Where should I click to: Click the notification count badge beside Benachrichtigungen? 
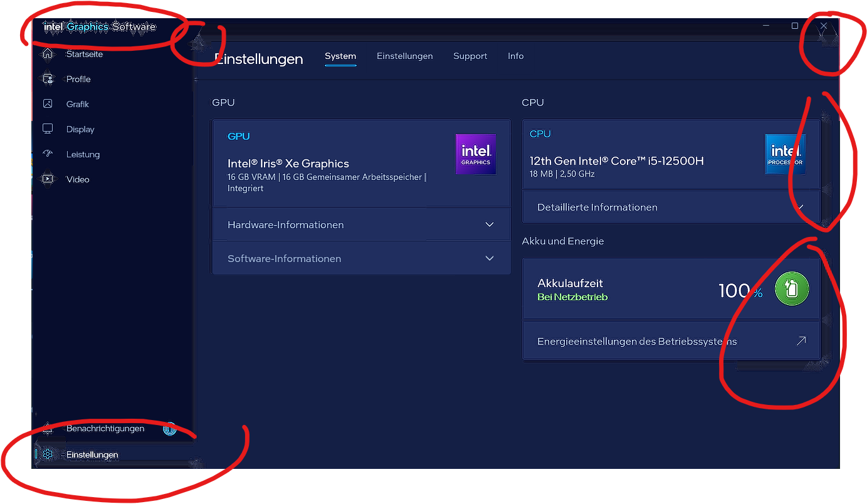pos(169,429)
